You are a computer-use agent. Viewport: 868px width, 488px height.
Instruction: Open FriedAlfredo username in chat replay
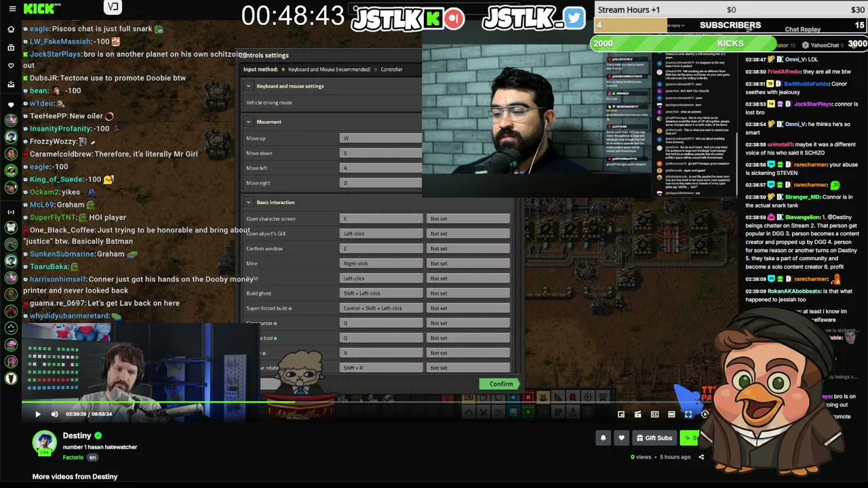[784, 71]
